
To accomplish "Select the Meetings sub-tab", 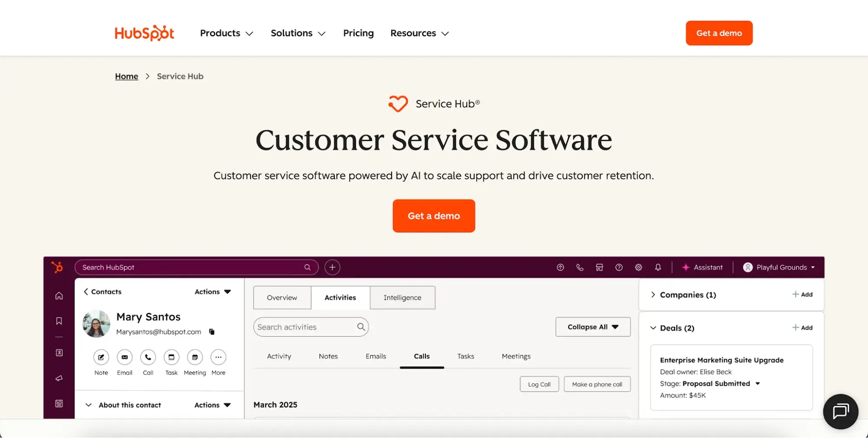I will click(516, 356).
